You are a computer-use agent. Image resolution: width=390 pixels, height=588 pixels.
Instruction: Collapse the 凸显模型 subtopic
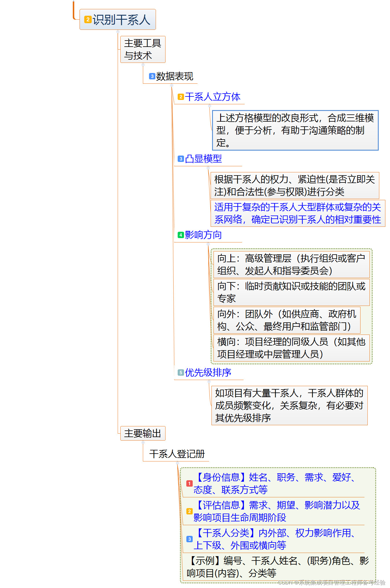(x=208, y=168)
